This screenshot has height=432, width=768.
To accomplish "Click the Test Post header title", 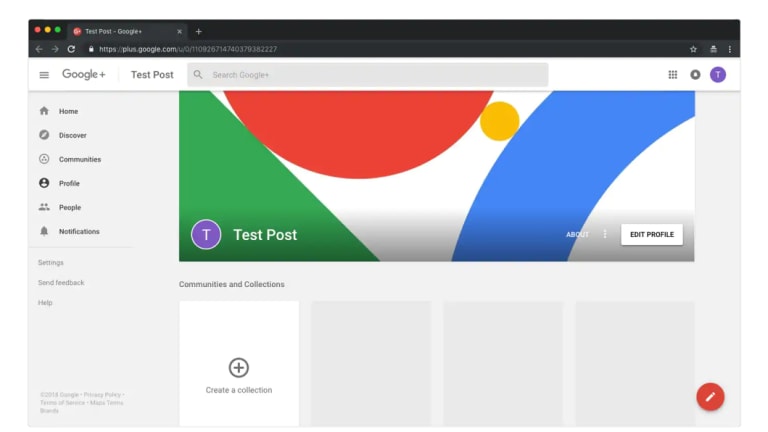I will (x=152, y=74).
